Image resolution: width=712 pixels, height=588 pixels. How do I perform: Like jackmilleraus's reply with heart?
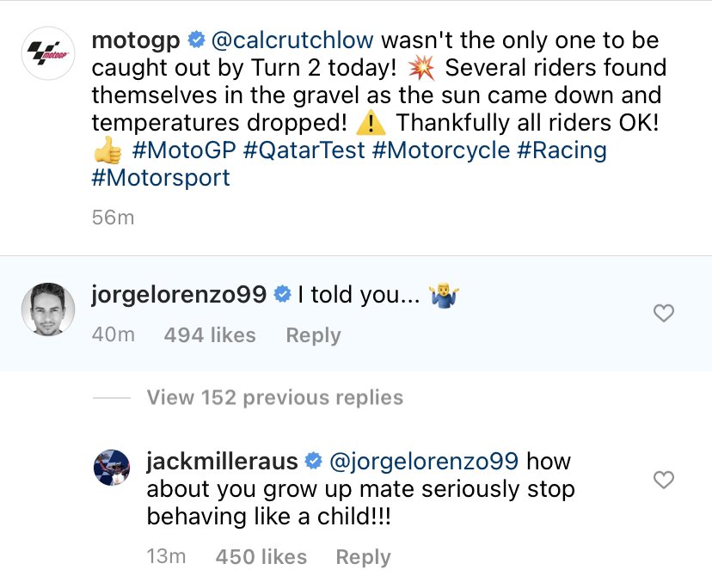coord(664,480)
